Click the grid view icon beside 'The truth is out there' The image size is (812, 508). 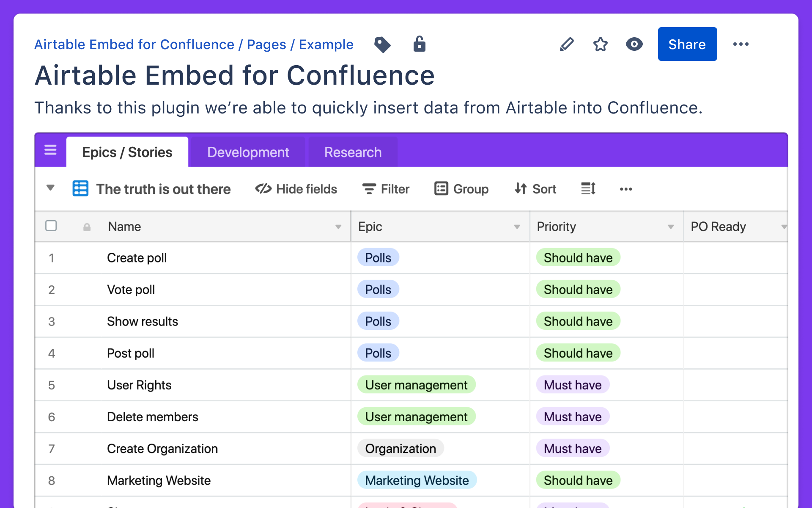[x=80, y=189]
